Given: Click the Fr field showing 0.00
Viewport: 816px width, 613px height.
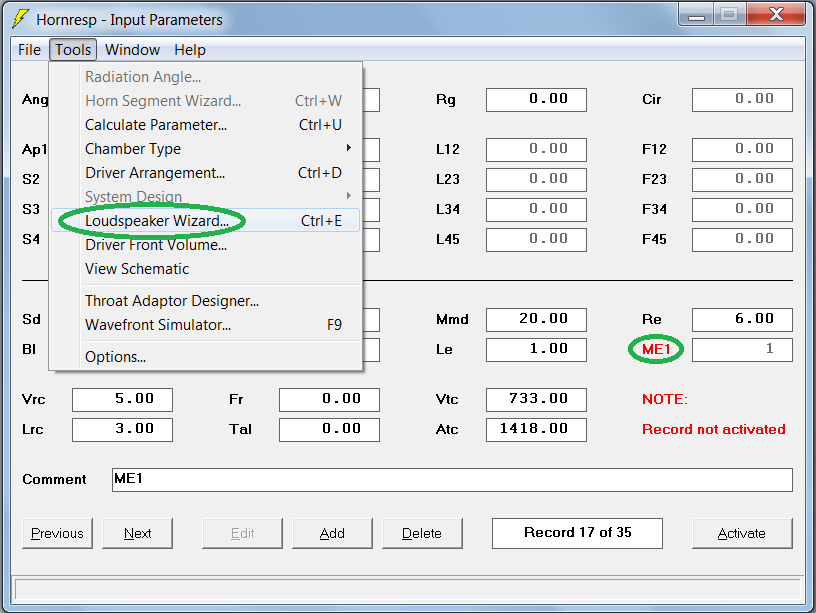Looking at the screenshot, I should click(x=329, y=400).
